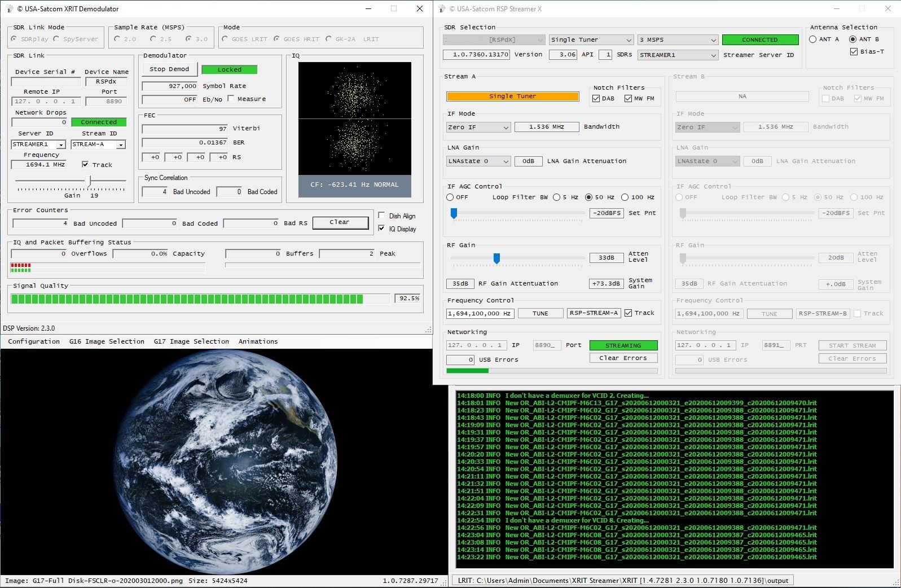Click the Stream A TUNE button

[x=540, y=313]
